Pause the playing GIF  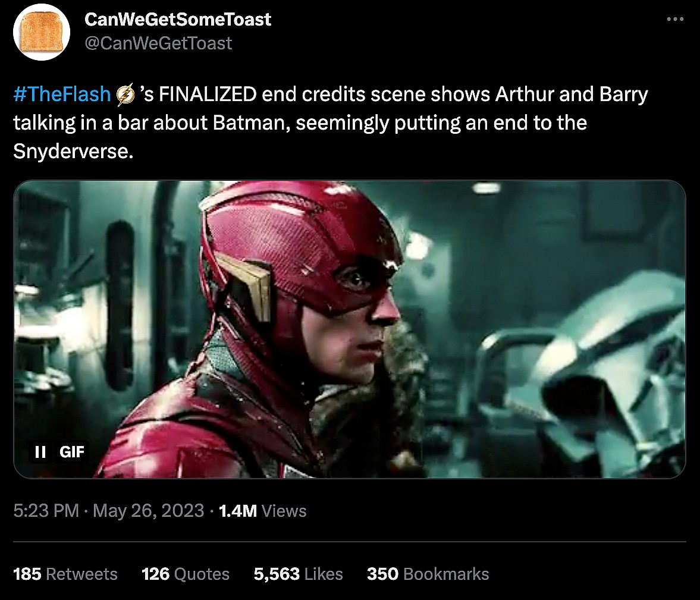[40, 452]
